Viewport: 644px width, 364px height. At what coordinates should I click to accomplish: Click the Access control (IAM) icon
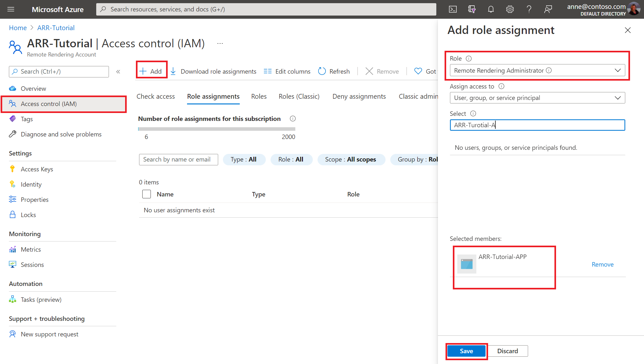tap(13, 103)
